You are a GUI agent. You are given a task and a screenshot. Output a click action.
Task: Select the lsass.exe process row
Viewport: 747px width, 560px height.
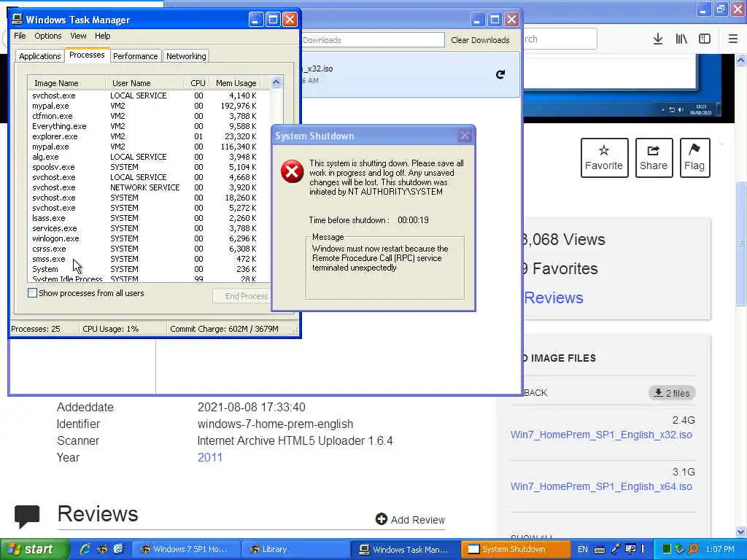[149, 217]
